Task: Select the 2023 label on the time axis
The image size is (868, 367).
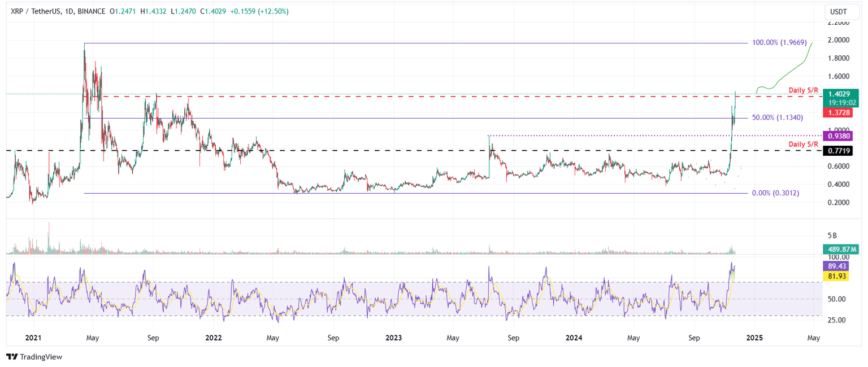Action: tap(393, 338)
